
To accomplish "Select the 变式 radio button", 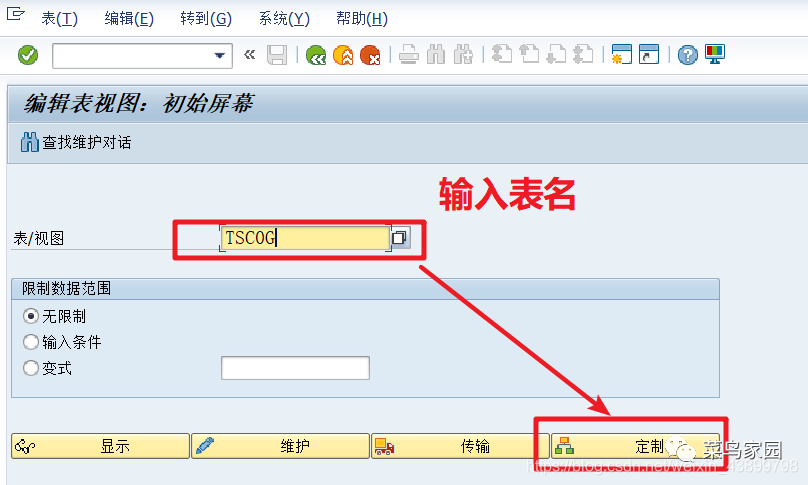I will point(30,368).
